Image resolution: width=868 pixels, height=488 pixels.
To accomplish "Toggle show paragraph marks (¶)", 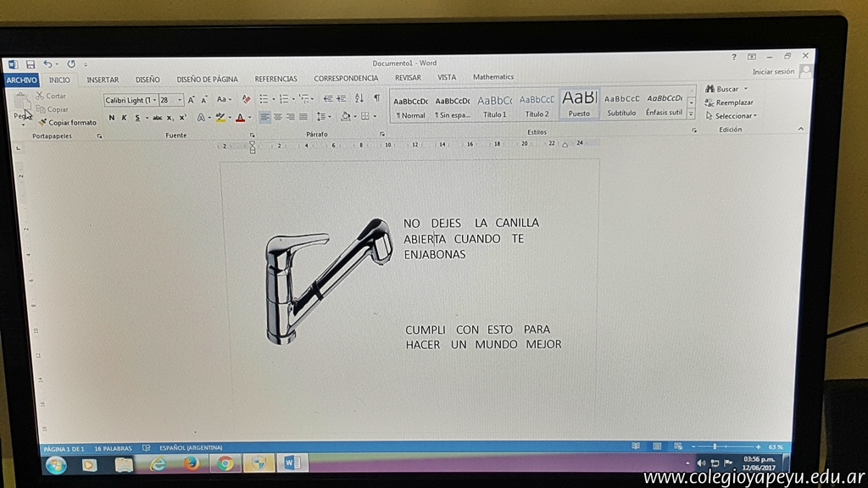I will coord(376,99).
